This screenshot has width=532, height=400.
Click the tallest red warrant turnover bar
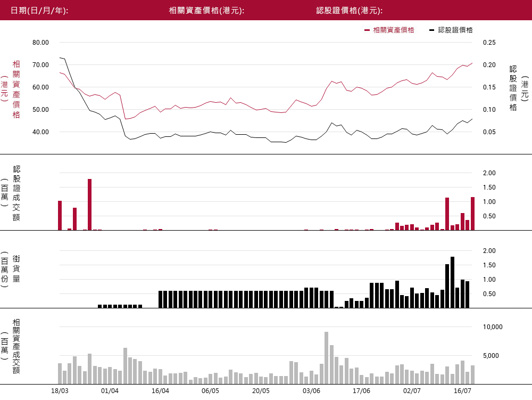click(x=89, y=205)
